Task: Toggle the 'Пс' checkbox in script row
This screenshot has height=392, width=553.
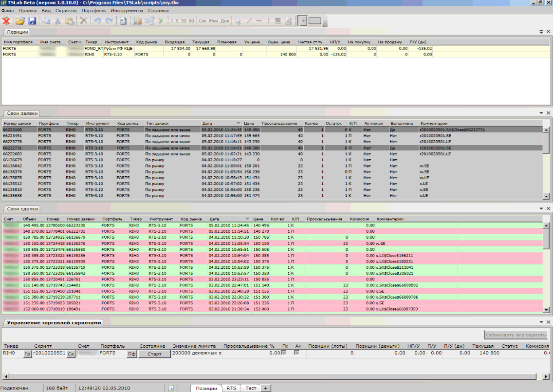Action: pos(284,353)
